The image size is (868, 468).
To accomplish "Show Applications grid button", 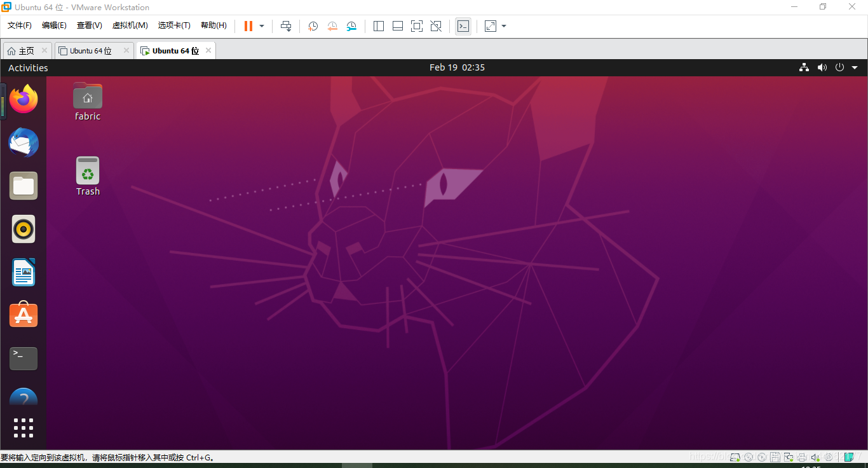I will pos(24,428).
